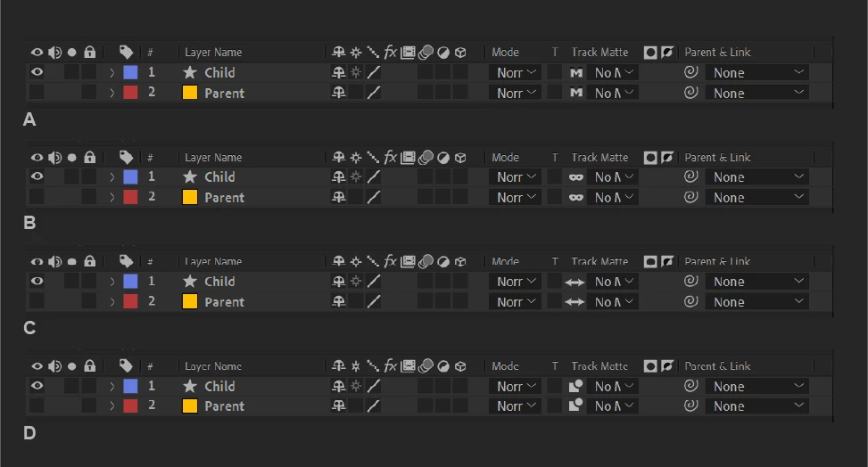Click double-arrow matte icon on Child in panel C
Screen dimensions: 868x467
(575, 283)
